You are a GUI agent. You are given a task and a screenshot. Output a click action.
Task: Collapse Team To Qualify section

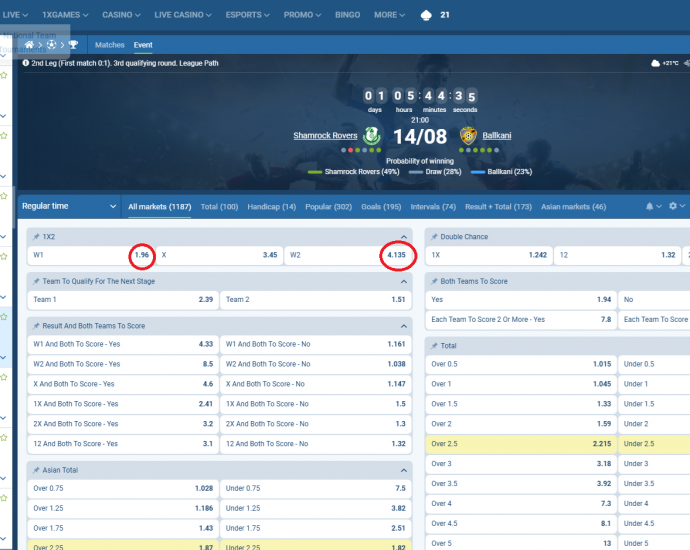(404, 281)
